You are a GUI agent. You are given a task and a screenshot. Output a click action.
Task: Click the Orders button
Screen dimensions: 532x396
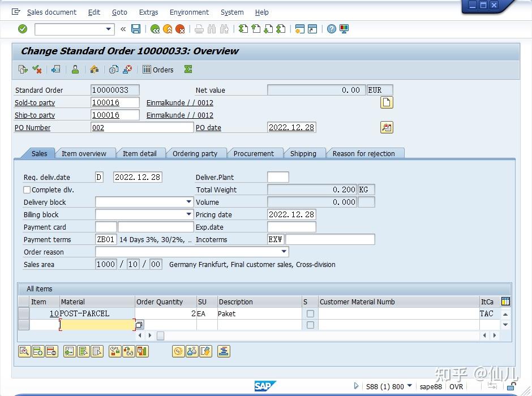[158, 70]
